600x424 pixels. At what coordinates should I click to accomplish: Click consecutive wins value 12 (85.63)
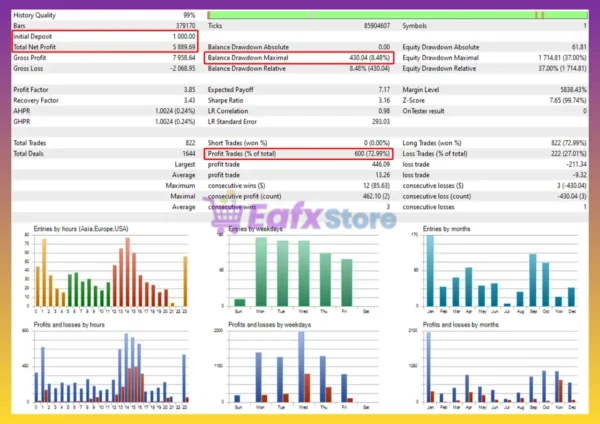coord(377,186)
